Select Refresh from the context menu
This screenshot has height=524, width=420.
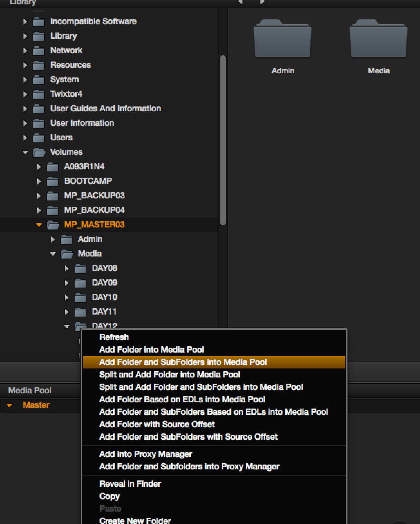tap(114, 337)
